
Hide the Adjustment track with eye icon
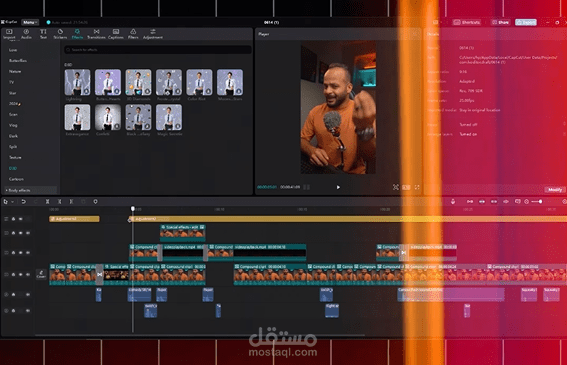click(21, 219)
